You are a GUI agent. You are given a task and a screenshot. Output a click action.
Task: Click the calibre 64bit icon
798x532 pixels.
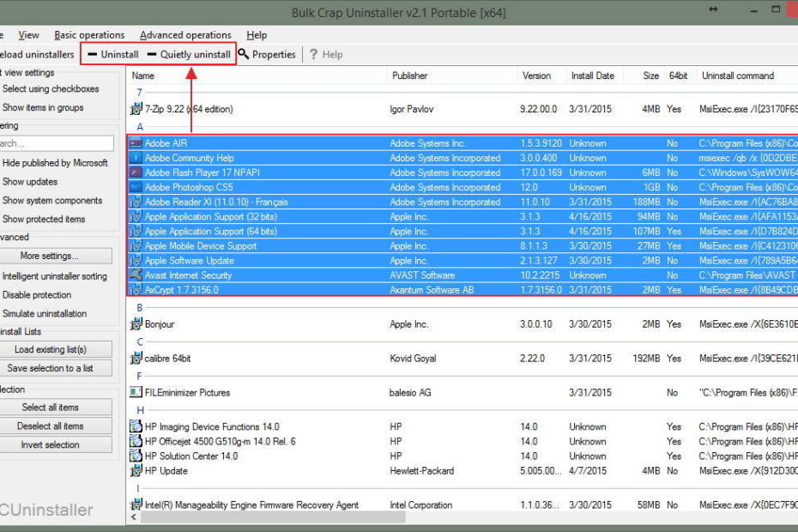point(136,359)
